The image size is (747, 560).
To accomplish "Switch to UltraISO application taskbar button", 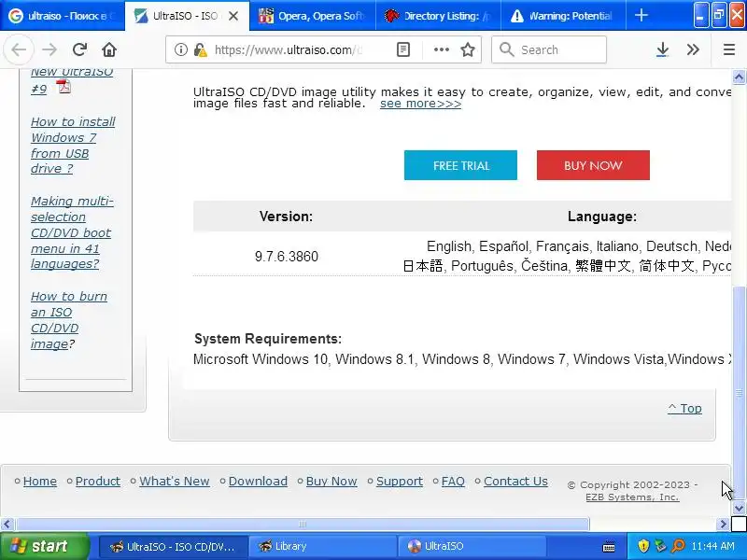I will 472,546.
